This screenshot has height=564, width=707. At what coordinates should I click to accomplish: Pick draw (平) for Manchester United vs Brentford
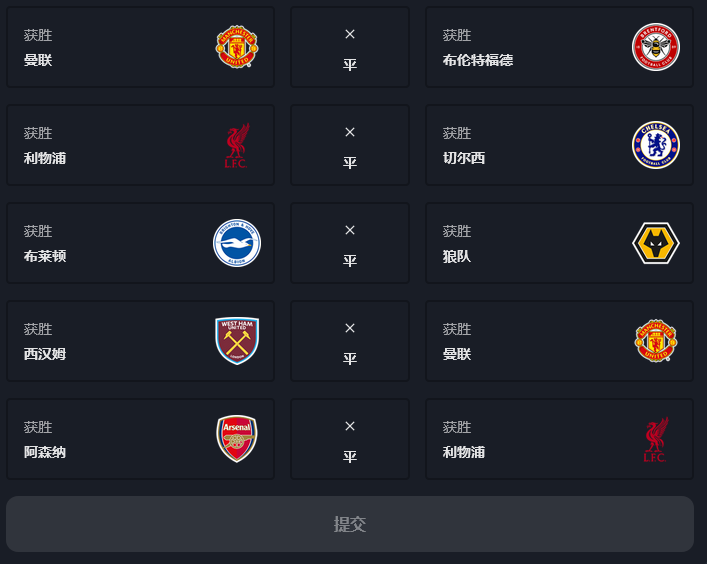point(350,48)
